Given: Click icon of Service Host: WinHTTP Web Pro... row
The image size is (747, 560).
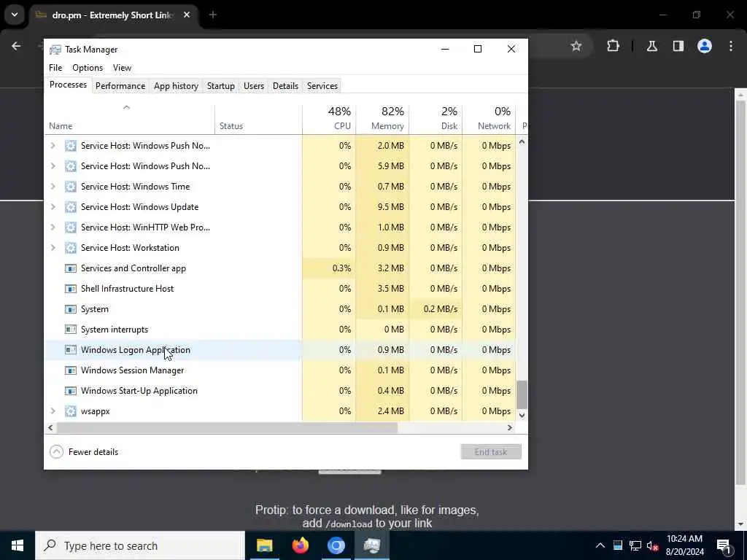Looking at the screenshot, I should (71, 227).
